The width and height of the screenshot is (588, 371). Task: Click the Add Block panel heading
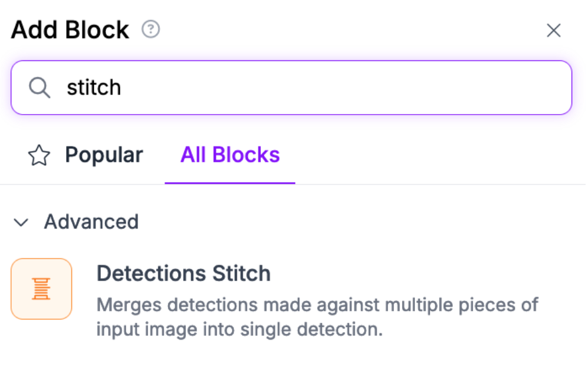click(70, 30)
